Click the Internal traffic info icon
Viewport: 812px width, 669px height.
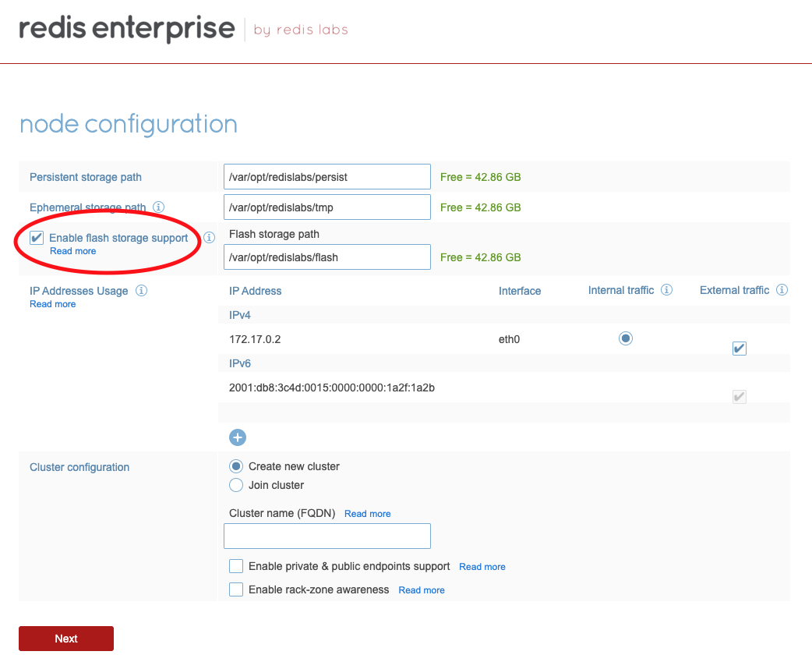666,290
